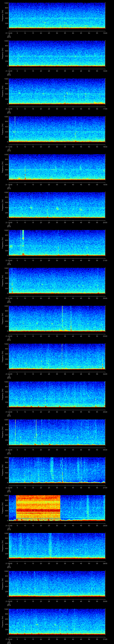Click the 28:00 end time label
The height and width of the screenshot is (644, 114).
coord(105,525)
